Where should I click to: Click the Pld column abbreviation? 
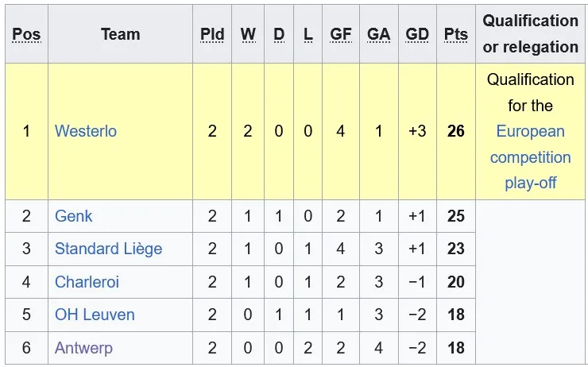pyautogui.click(x=212, y=34)
